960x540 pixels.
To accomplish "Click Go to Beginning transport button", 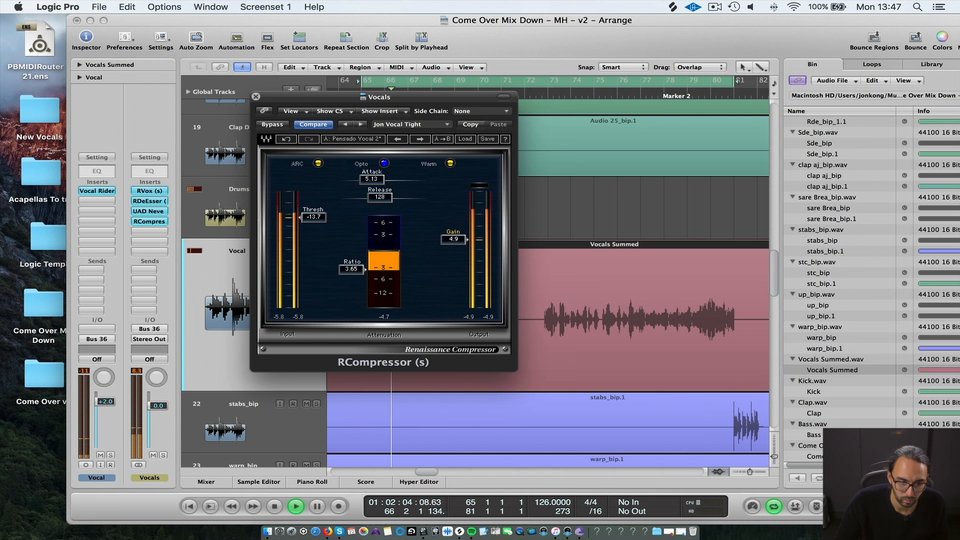I will 189,506.
